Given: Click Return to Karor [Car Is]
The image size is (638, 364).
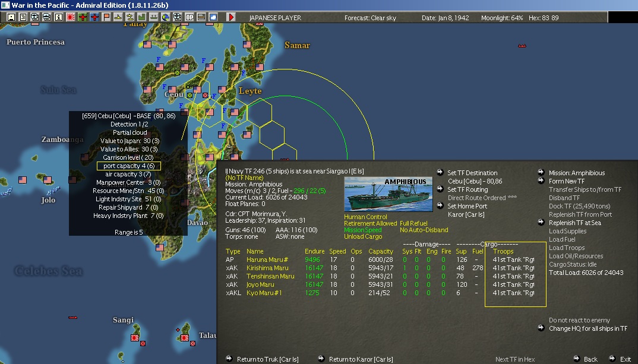Looking at the screenshot, I should pyautogui.click(x=361, y=359).
